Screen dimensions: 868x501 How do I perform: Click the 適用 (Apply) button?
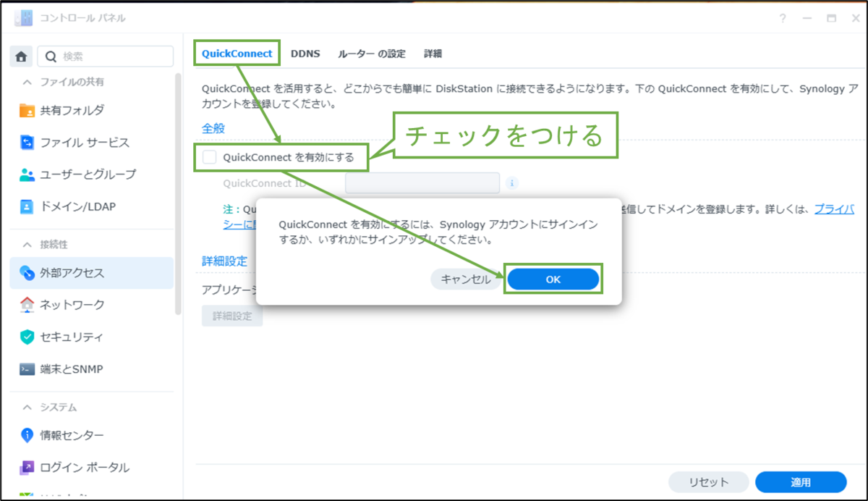[801, 482]
